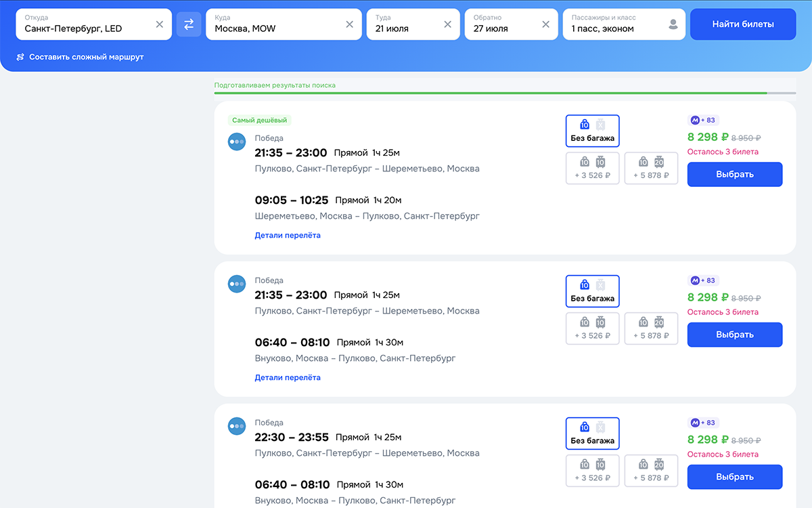Select +3 526 ₽ baggage option in cheapest card
The height and width of the screenshot is (508, 812).
pos(593,169)
